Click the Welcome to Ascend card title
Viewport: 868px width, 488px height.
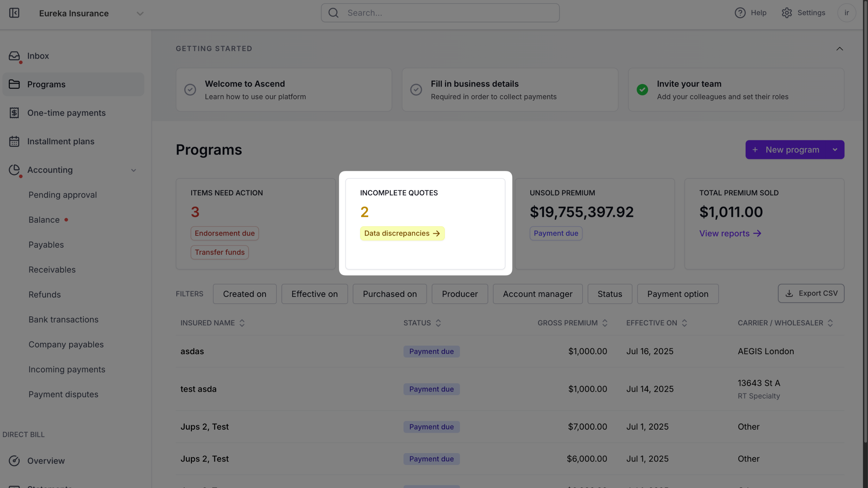(245, 84)
